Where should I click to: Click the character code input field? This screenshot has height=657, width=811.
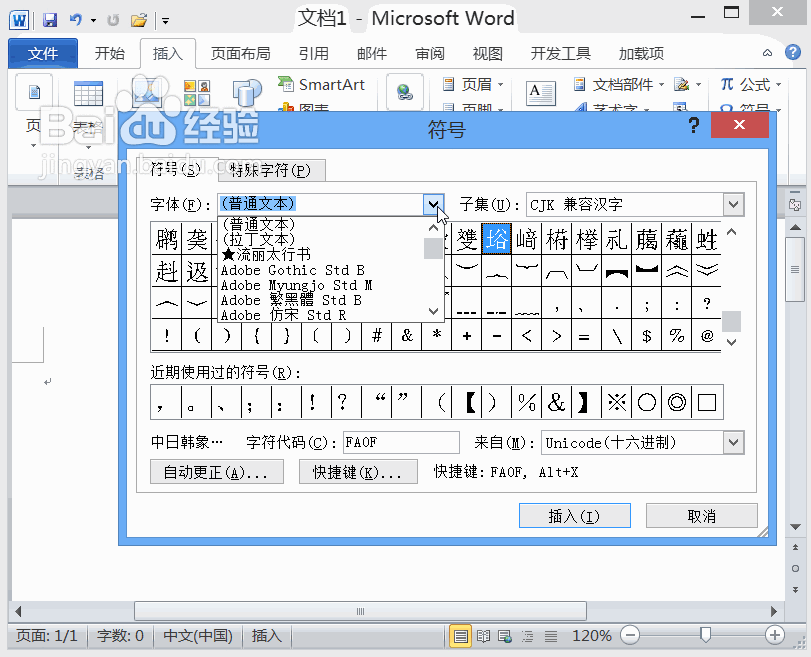(401, 443)
